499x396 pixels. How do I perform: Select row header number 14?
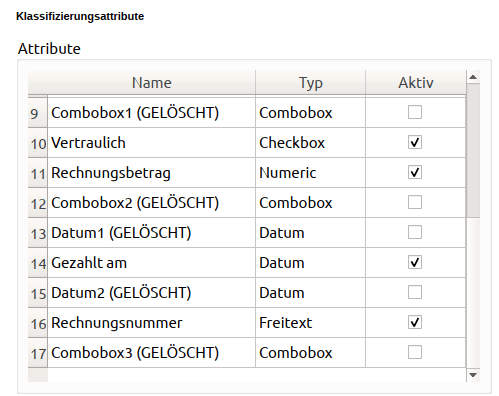coord(38,263)
